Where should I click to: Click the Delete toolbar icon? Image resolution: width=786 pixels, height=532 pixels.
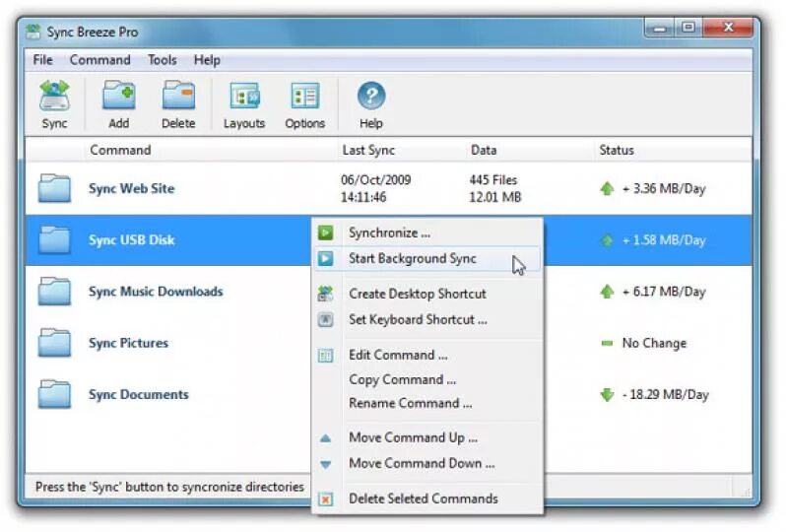pyautogui.click(x=178, y=95)
